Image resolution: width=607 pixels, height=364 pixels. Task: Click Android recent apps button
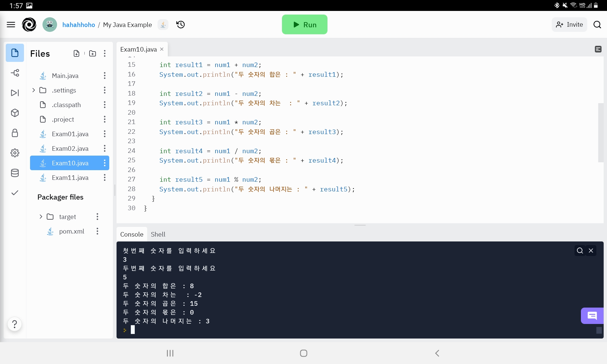coord(170,353)
